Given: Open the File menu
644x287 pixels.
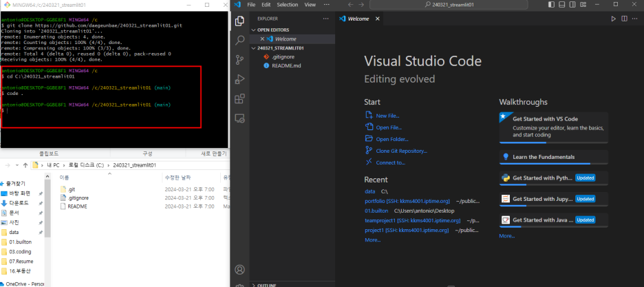Looking at the screenshot, I should coord(251,5).
